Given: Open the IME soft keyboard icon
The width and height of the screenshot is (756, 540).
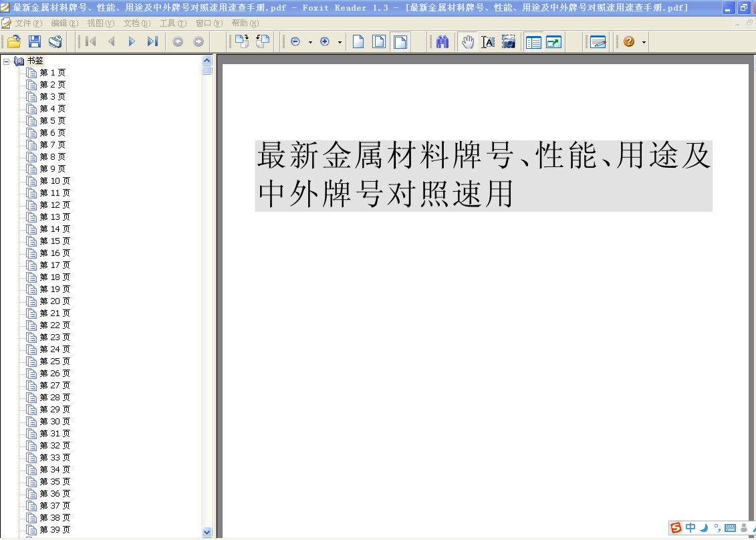Looking at the screenshot, I should [x=730, y=529].
